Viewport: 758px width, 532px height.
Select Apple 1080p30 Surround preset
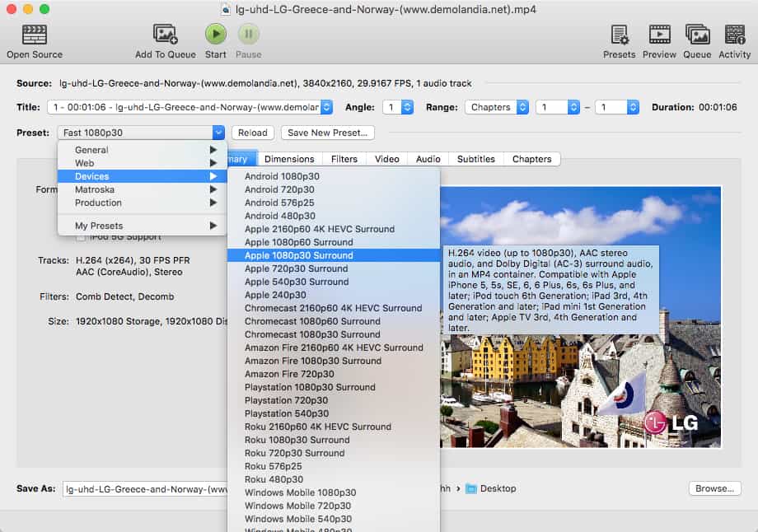(334, 255)
